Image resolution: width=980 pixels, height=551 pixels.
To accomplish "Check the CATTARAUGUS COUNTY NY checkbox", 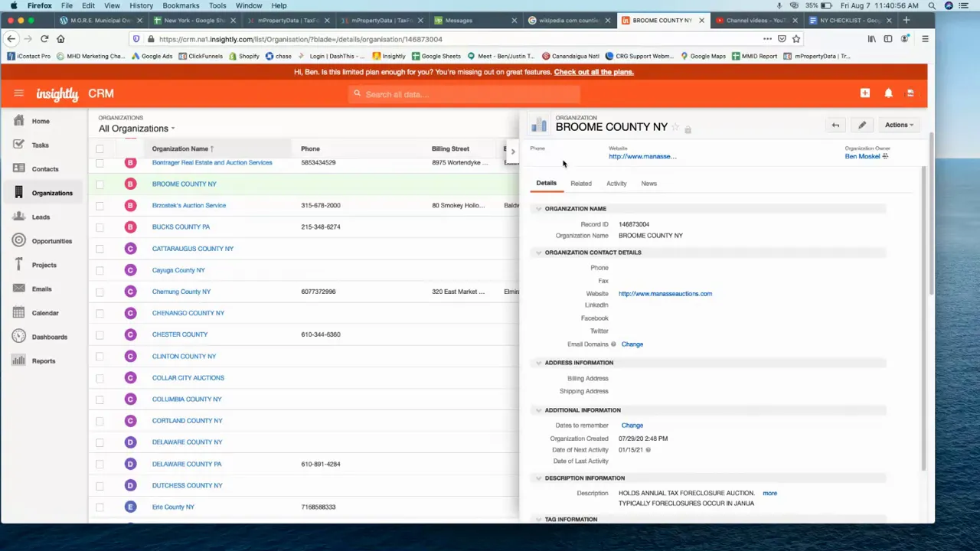I will 100,249.
